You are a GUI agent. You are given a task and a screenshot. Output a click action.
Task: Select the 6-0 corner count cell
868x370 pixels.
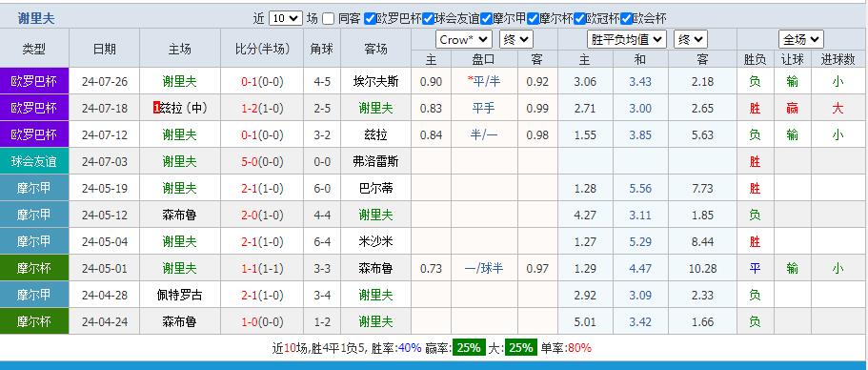point(322,188)
